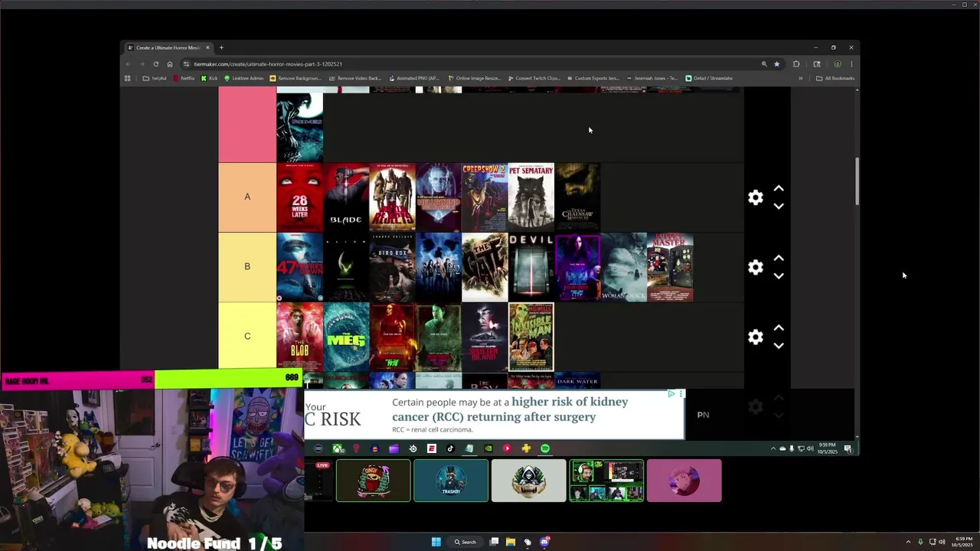Open the Custom Esports Jers... bookmark
980x551 pixels.
click(592, 78)
